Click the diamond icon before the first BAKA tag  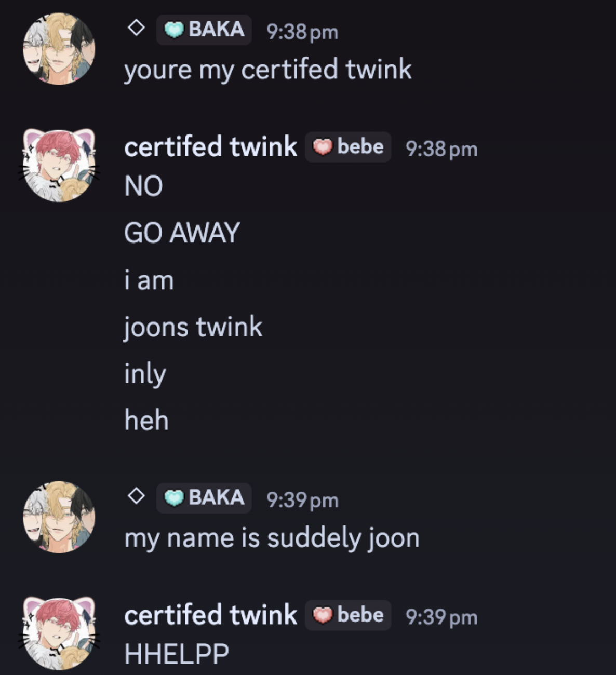[136, 29]
